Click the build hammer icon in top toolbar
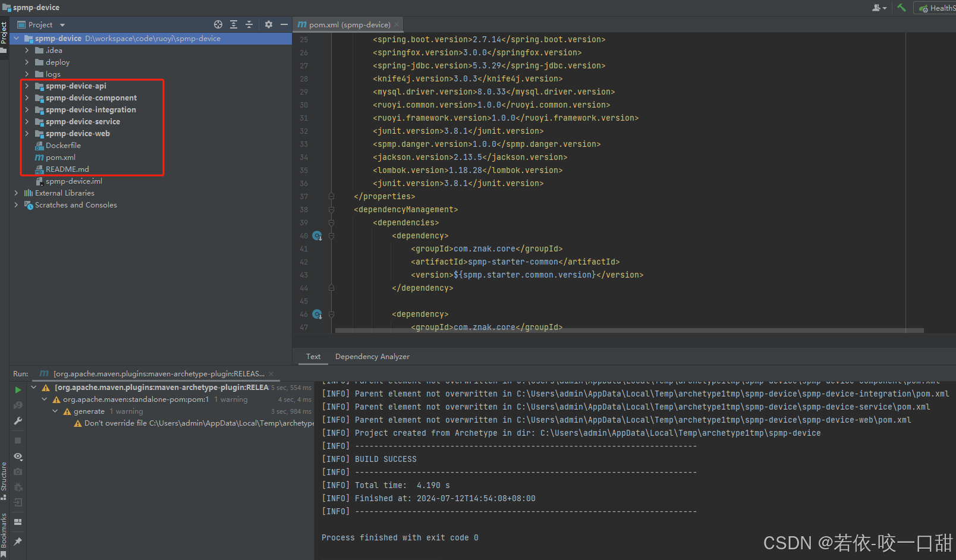This screenshot has height=560, width=956. tap(902, 8)
